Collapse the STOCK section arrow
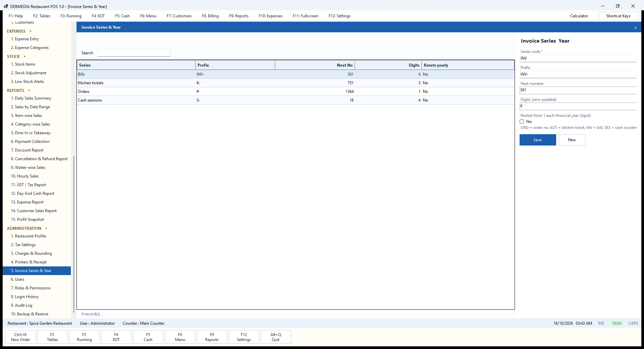644x349 pixels. pos(24,57)
